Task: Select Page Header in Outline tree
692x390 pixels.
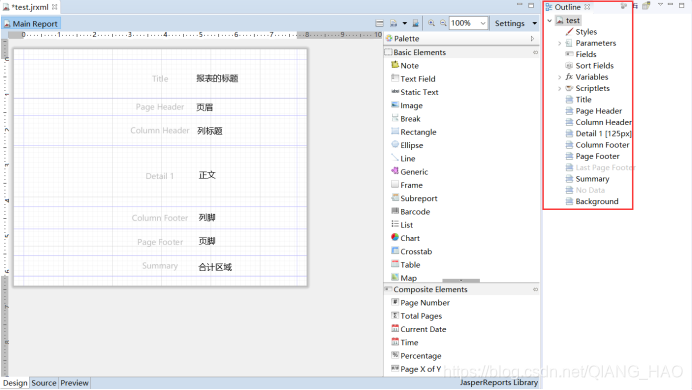Action: tap(594, 111)
